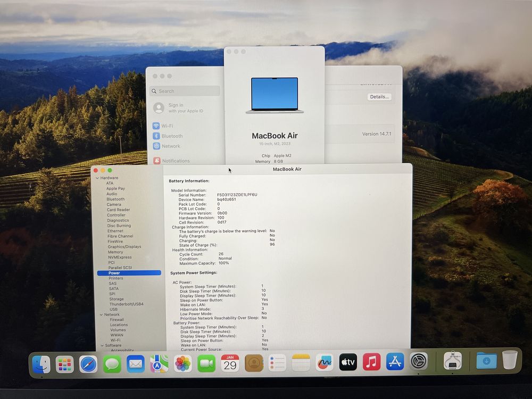Collapse the Hardware tree section
The image size is (532, 399).
pyautogui.click(x=97, y=178)
